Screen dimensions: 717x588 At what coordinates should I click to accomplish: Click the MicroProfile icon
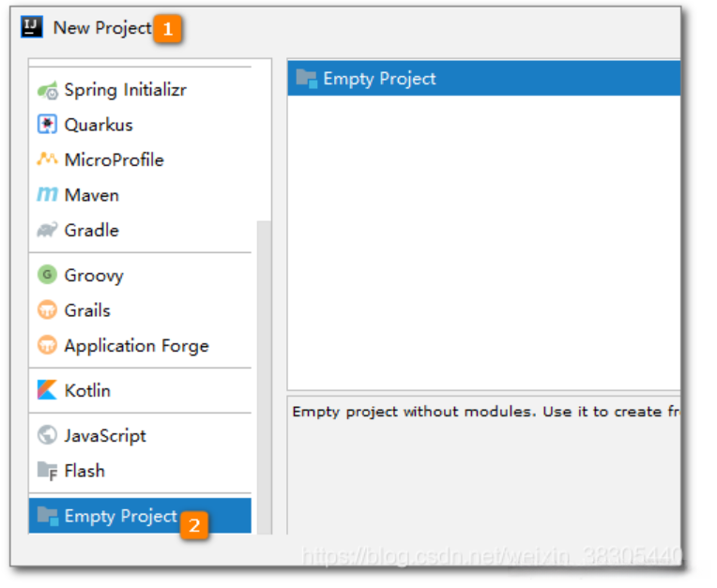point(47,159)
